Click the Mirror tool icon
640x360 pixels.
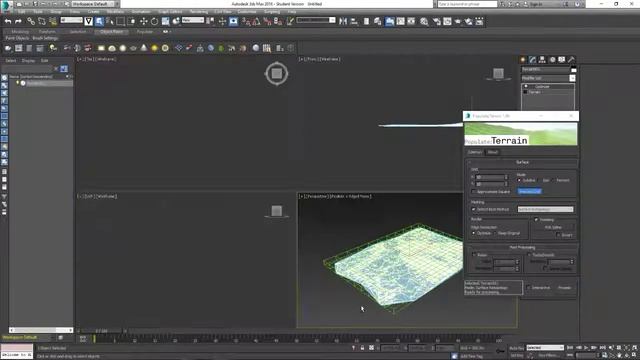coord(343,21)
